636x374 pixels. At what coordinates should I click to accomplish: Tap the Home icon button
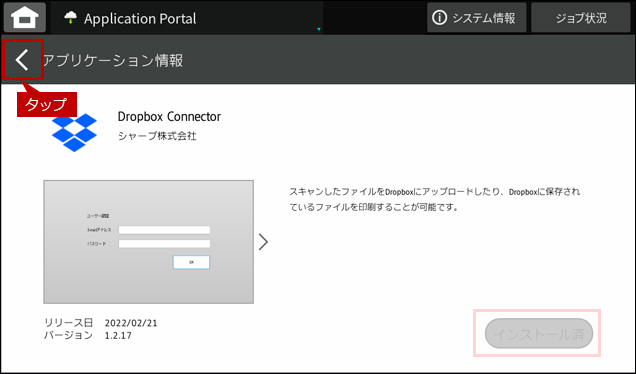[25, 17]
